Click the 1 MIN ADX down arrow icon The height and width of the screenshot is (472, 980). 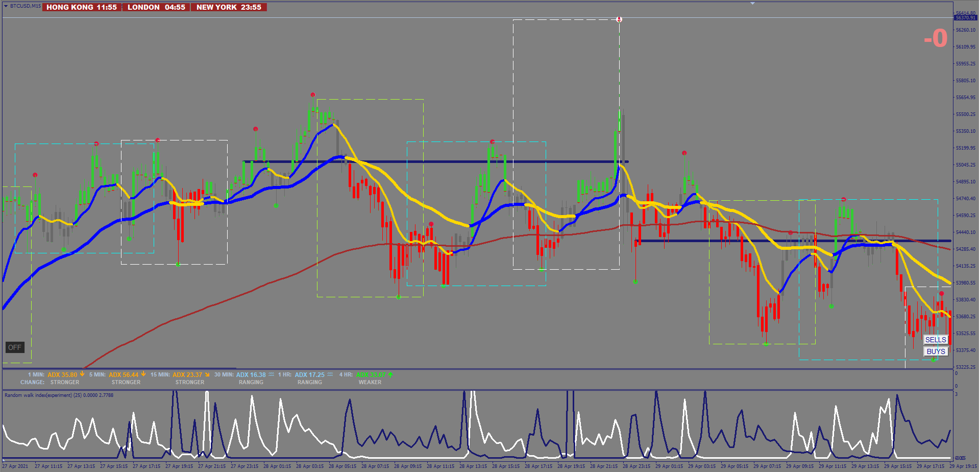tap(82, 374)
